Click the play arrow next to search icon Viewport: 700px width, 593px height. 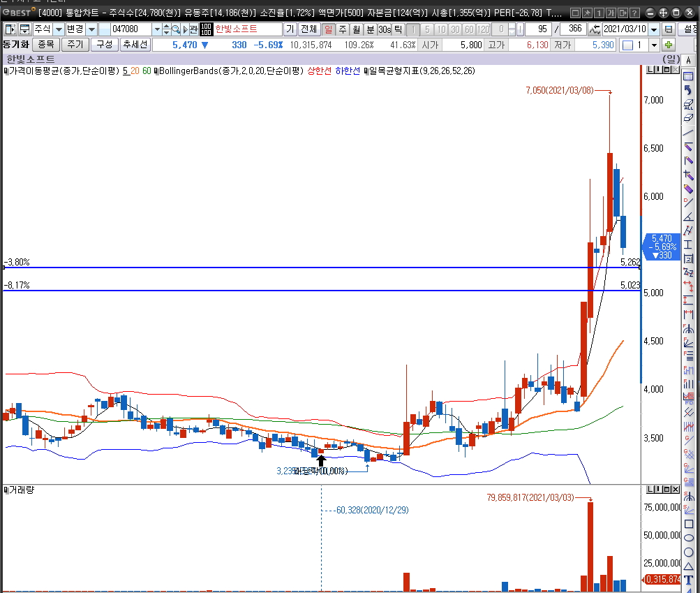[185, 29]
